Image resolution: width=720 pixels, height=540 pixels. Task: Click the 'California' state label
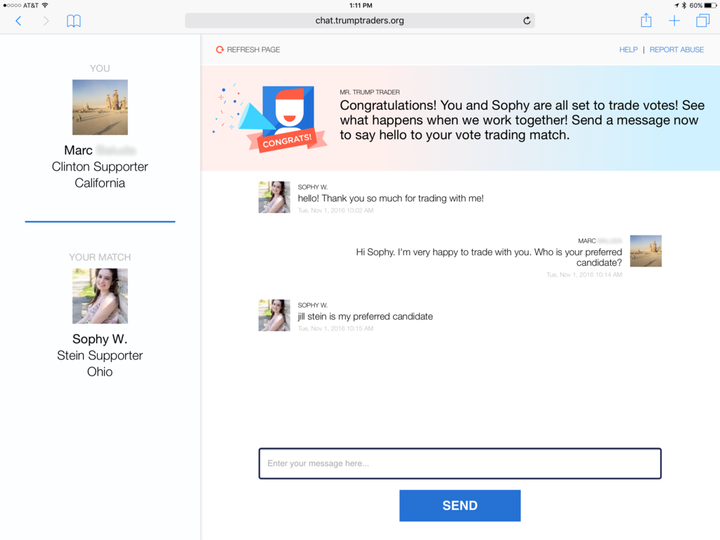(x=100, y=183)
